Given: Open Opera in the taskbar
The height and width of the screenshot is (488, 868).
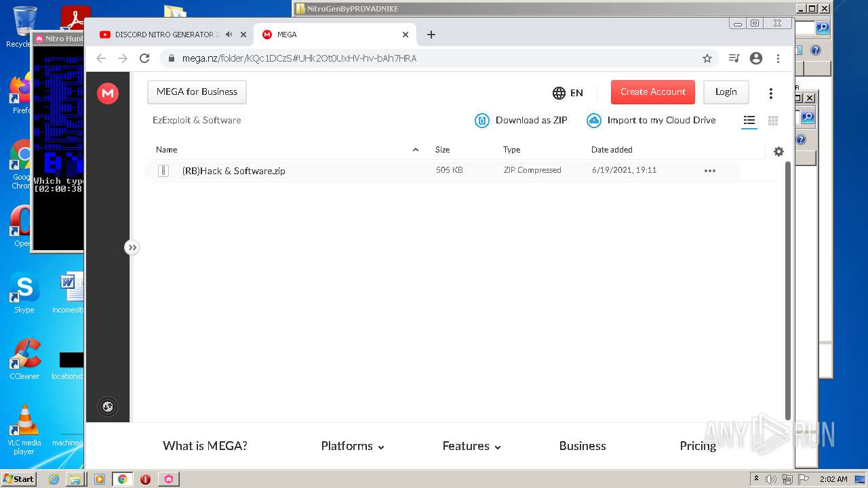Looking at the screenshot, I should [145, 479].
